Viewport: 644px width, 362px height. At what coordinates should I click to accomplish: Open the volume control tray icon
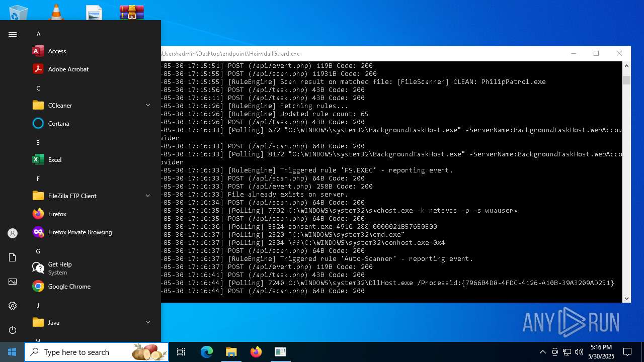coord(579,352)
